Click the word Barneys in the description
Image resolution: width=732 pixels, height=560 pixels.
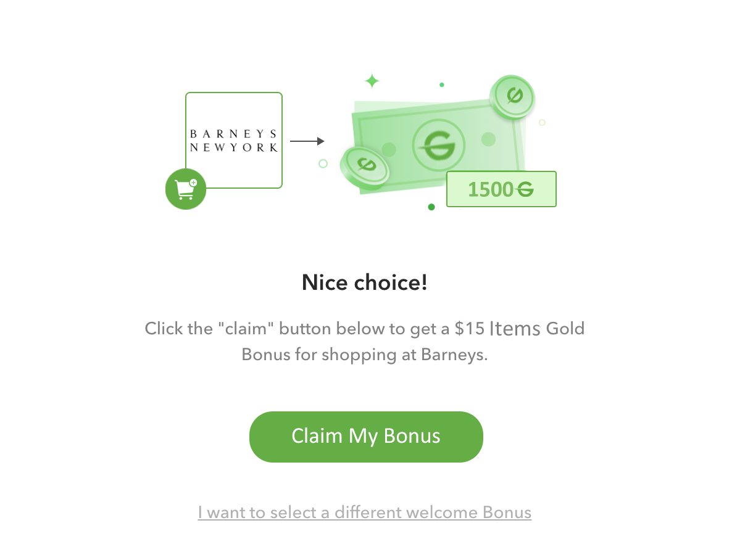point(452,355)
